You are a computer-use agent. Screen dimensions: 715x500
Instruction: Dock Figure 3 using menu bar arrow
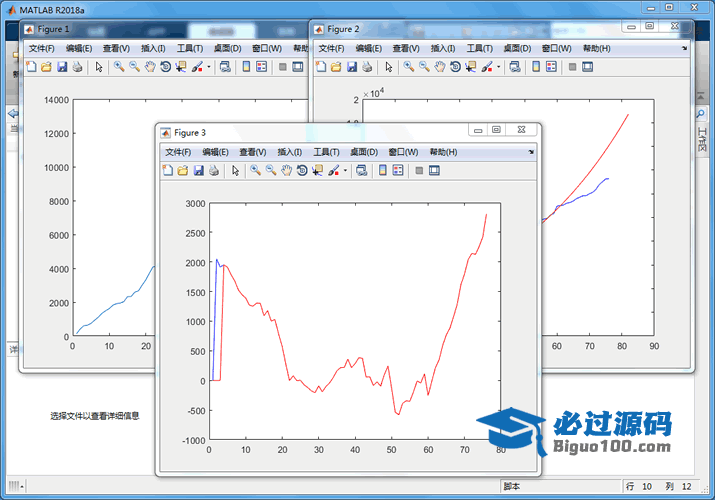tap(531, 152)
